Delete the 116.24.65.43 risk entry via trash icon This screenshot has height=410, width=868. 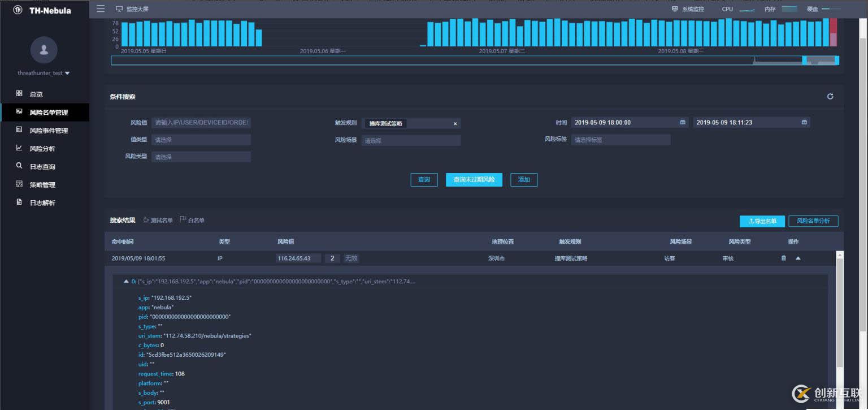[783, 258]
